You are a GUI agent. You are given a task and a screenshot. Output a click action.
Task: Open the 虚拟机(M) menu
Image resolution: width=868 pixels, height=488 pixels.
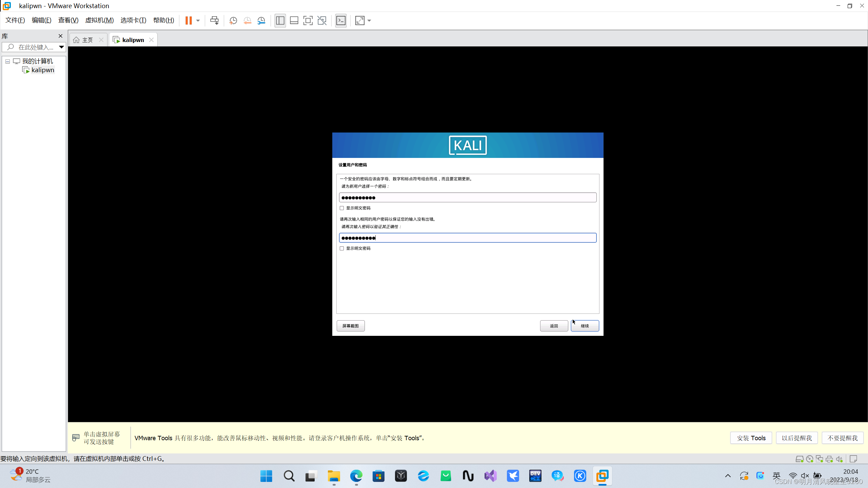(x=99, y=20)
